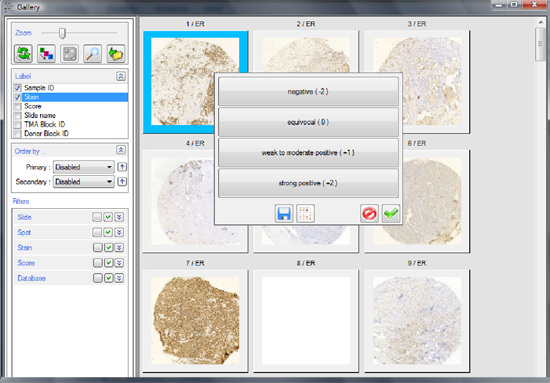Click the magnifying glass search icon
This screenshot has height=383, width=550.
point(93,54)
